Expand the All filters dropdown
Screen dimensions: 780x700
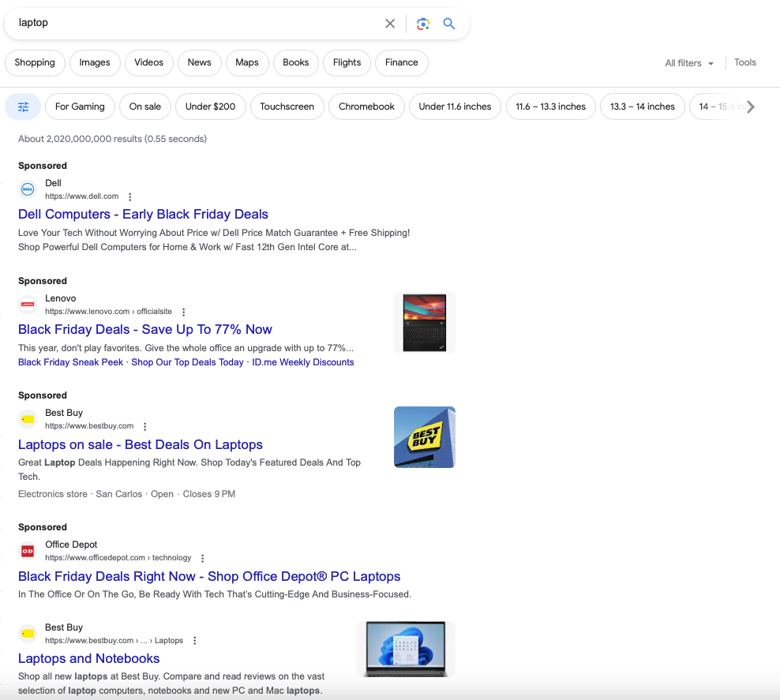[x=689, y=63]
